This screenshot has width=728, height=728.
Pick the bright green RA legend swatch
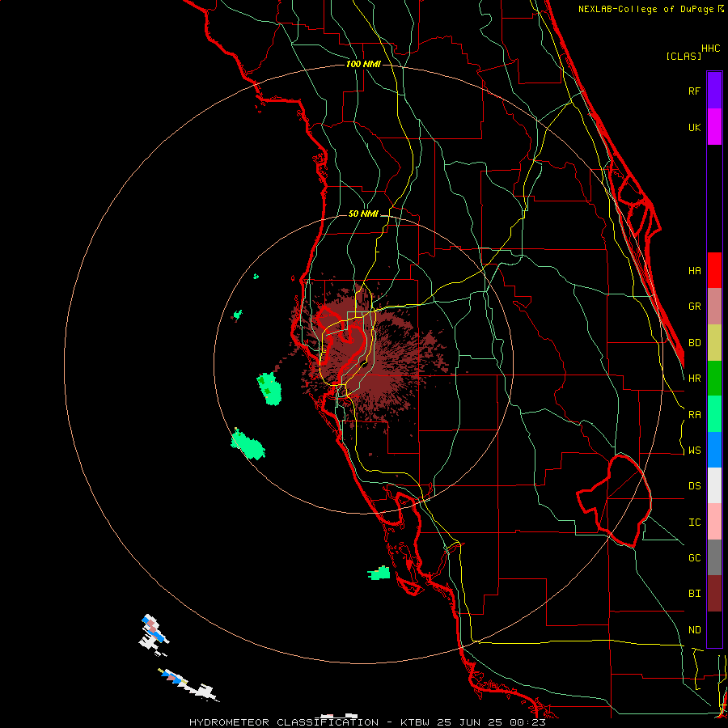714,414
